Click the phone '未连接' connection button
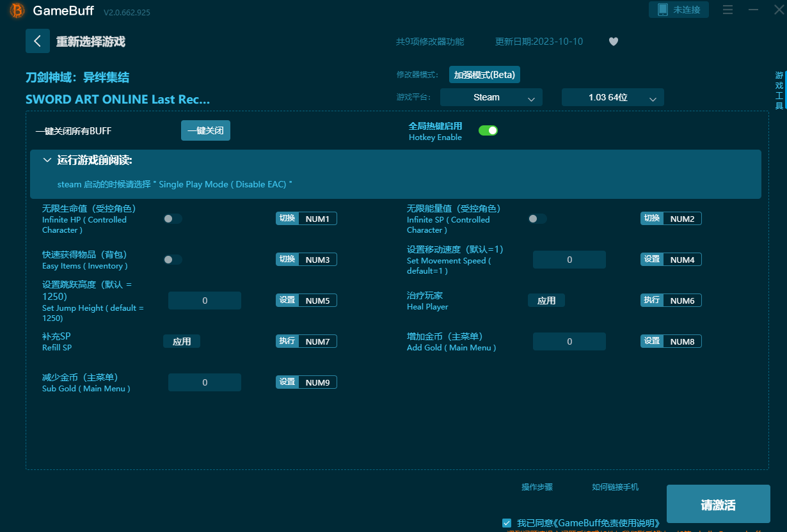Screen dimensions: 787x532 click(679, 10)
